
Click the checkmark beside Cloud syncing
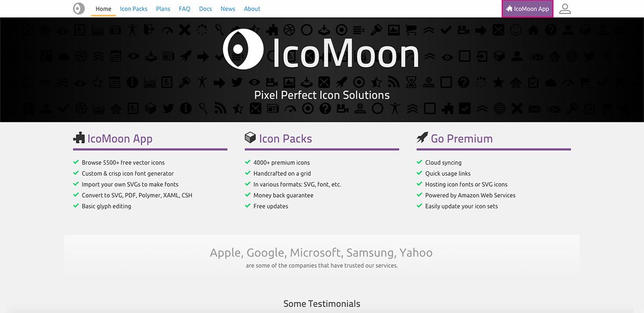tap(420, 162)
